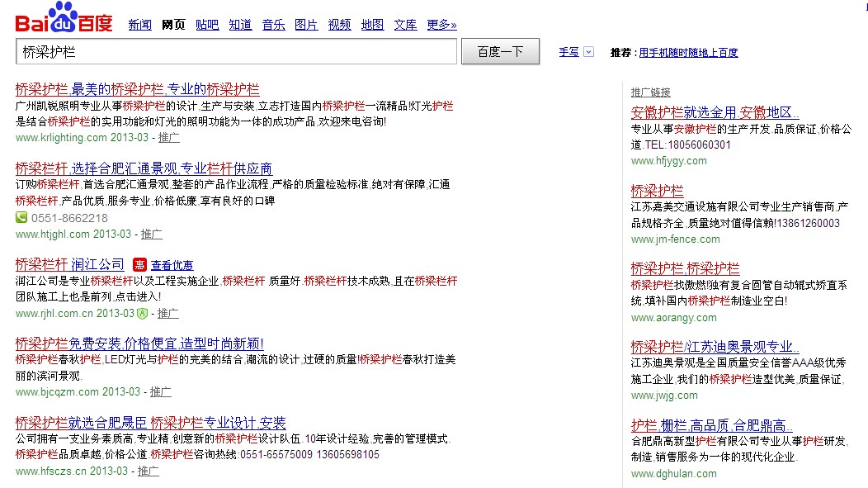This screenshot has height=488, width=868.
Task: Select the current 网页 tab
Action: coord(173,25)
